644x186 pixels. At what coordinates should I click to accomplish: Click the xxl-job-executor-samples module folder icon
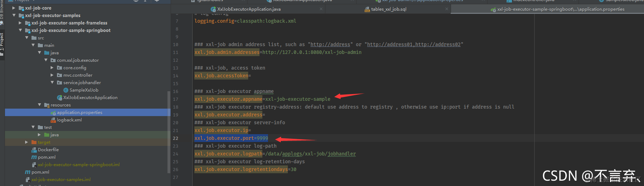pyautogui.click(x=21, y=15)
